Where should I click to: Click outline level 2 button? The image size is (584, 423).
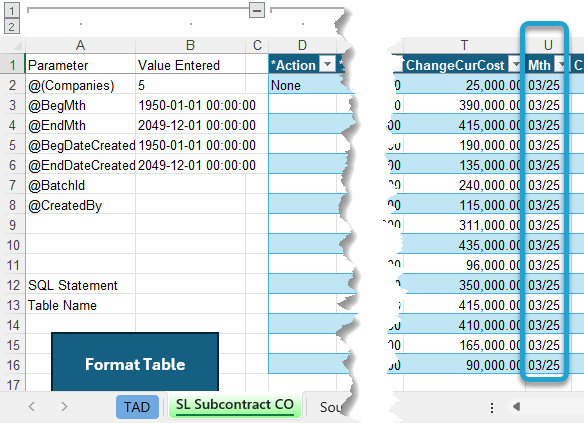(x=12, y=26)
